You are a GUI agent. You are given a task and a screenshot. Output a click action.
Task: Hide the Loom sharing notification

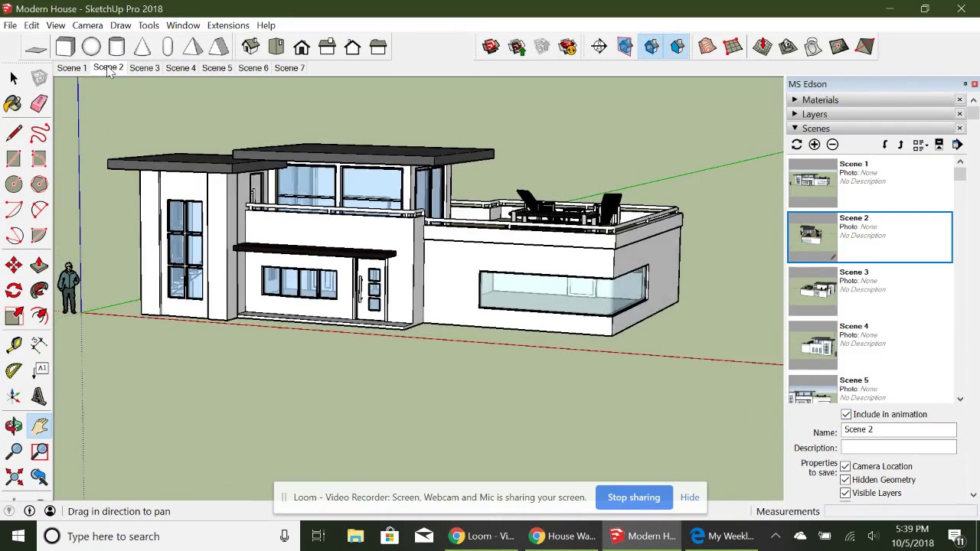[690, 497]
